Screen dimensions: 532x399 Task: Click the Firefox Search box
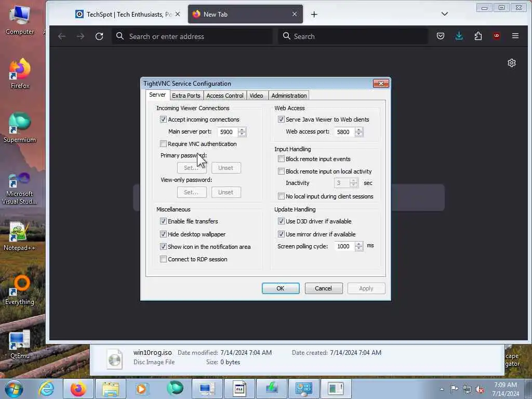353,36
